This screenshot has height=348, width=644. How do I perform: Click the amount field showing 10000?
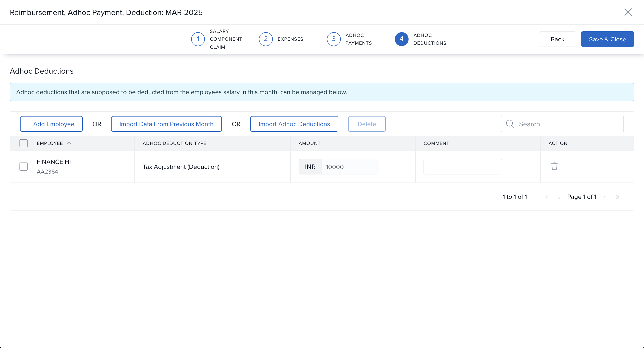(x=349, y=167)
